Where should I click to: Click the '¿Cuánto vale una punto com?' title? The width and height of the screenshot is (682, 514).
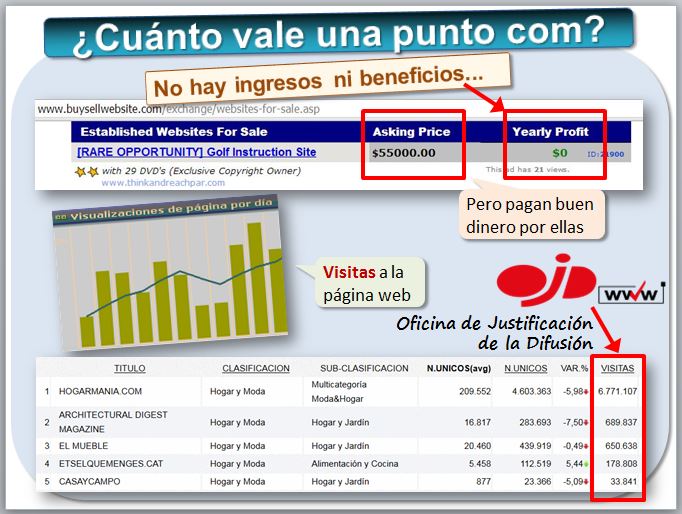(338, 34)
